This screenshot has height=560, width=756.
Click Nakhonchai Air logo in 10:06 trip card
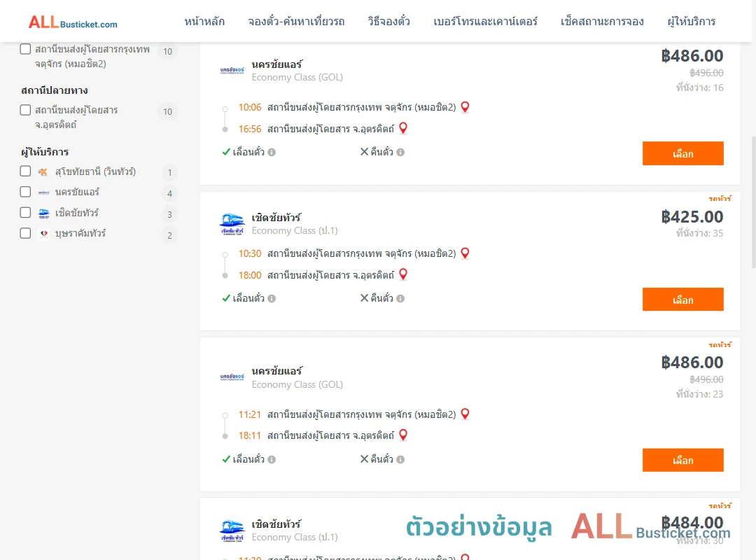(232, 71)
